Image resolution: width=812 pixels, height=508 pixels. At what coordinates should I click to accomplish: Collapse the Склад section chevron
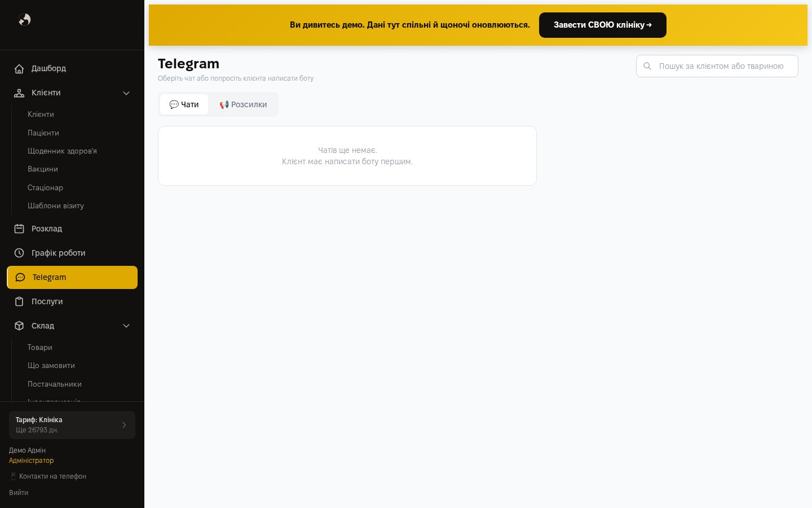click(126, 326)
